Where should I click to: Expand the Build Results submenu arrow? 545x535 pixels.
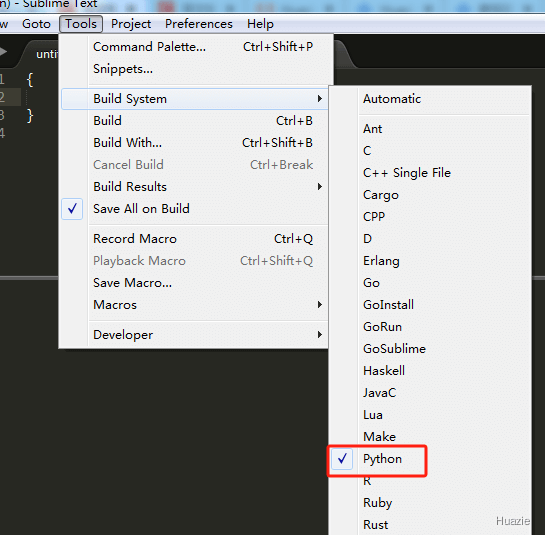click(x=320, y=187)
